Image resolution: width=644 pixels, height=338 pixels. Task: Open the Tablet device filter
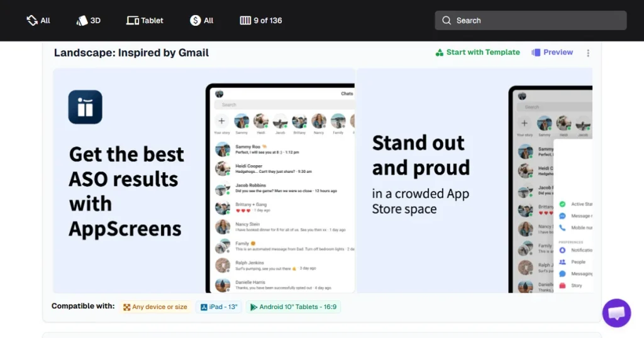(145, 21)
